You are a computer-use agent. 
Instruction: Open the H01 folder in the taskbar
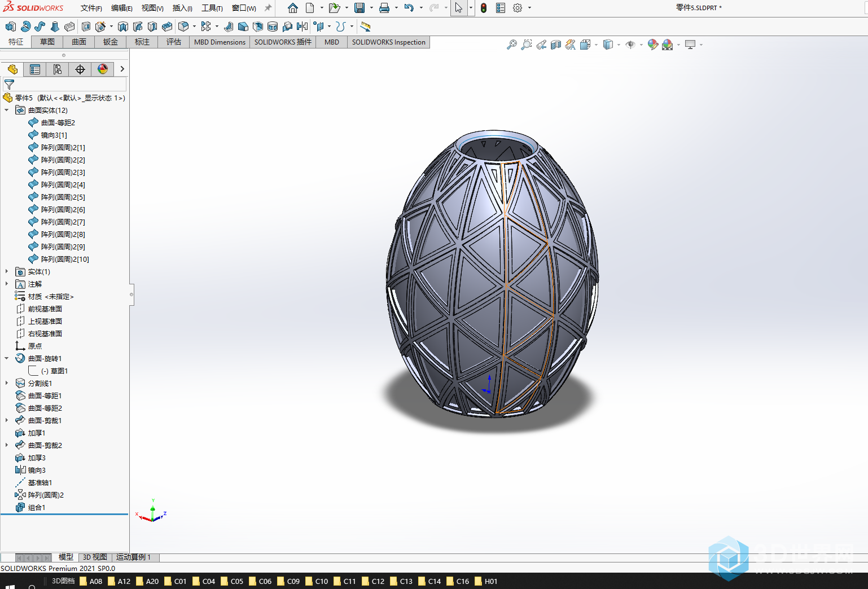pos(486,581)
